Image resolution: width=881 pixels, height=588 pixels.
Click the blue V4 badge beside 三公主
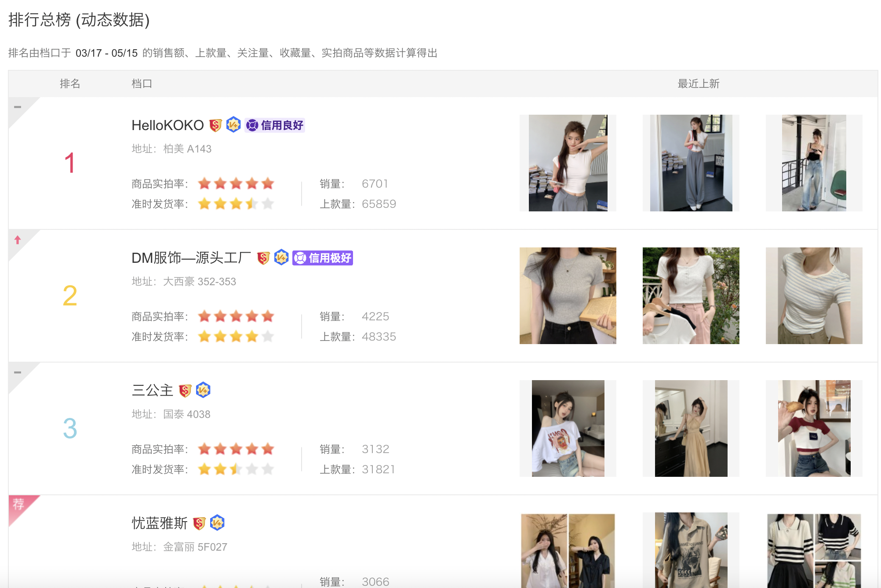tap(203, 390)
